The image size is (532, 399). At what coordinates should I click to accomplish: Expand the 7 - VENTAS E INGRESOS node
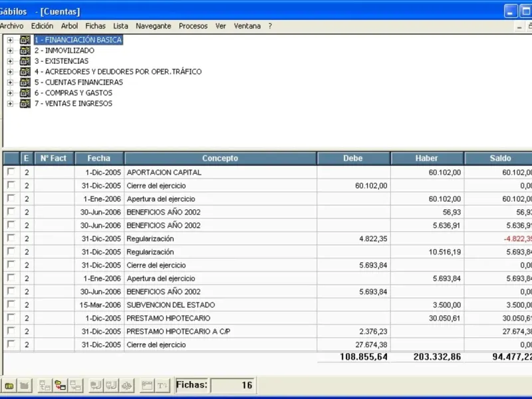point(10,104)
